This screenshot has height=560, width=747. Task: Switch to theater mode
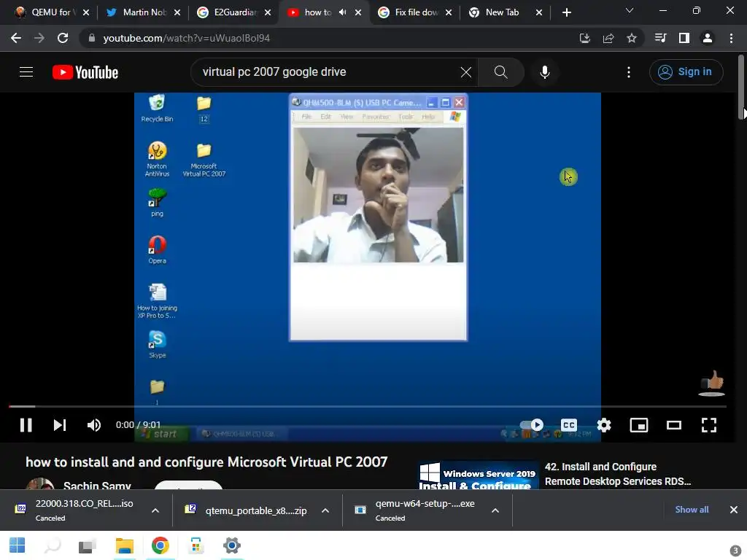pos(673,425)
